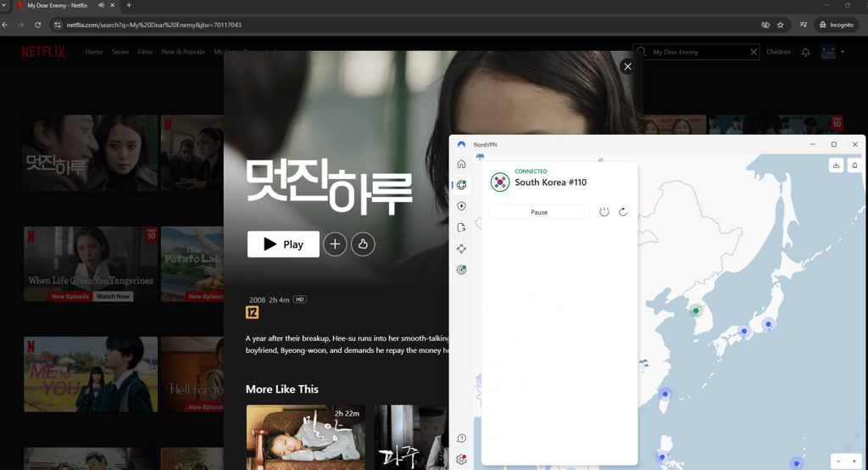Open the Netflix profile avatar menu
This screenshot has height=470, width=868.
(x=828, y=52)
